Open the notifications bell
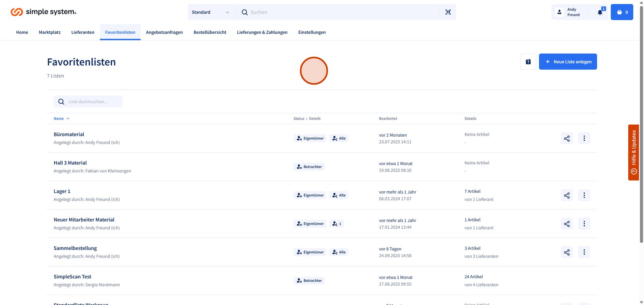 coord(600,12)
